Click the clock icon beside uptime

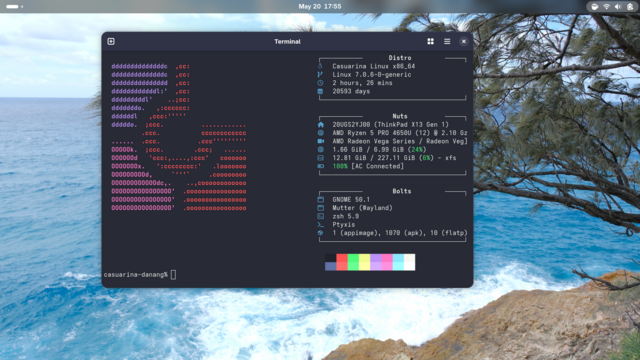(x=320, y=83)
